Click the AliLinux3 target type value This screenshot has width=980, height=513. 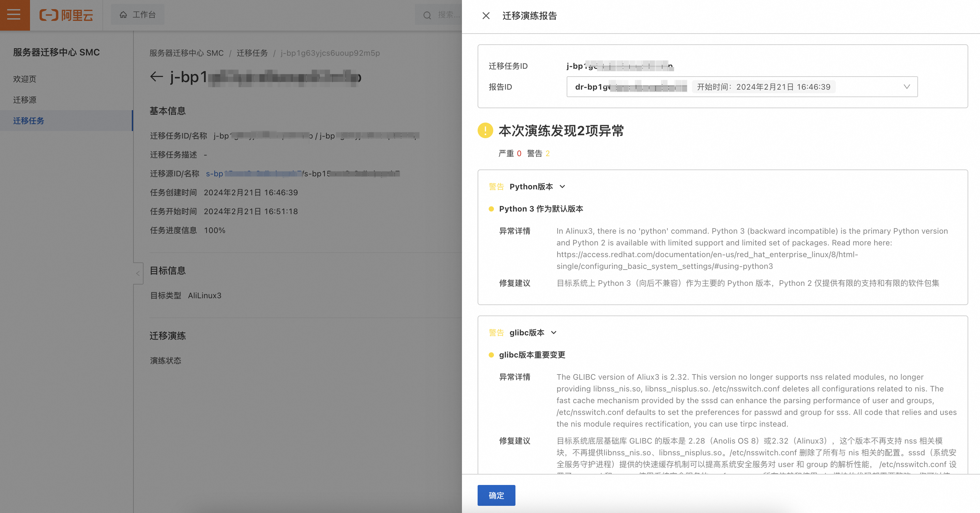click(205, 296)
